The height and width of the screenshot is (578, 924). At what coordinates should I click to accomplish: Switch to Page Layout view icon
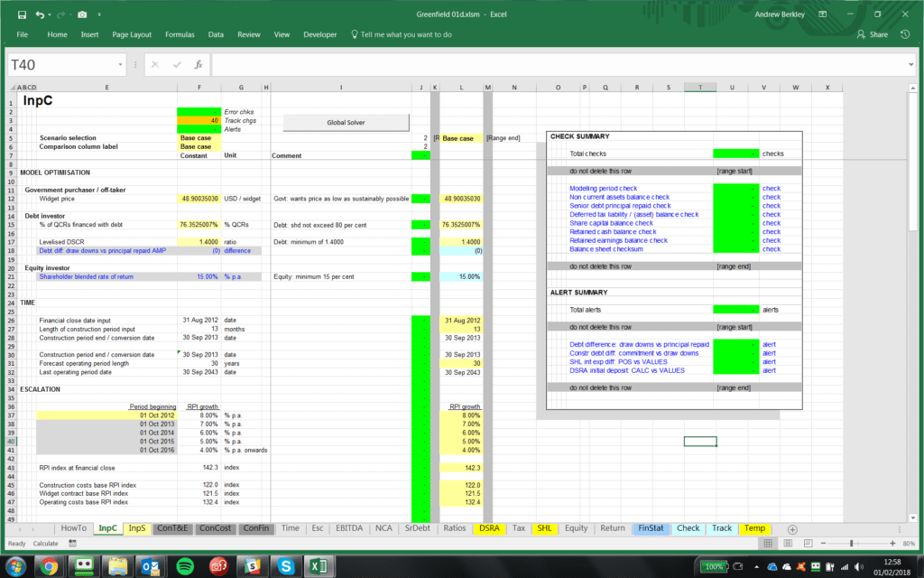point(788,543)
